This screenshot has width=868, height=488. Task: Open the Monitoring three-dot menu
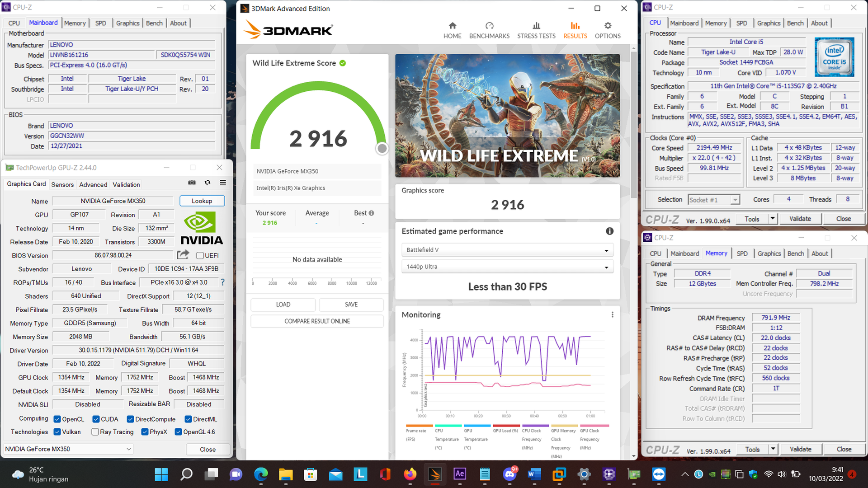[x=613, y=314]
